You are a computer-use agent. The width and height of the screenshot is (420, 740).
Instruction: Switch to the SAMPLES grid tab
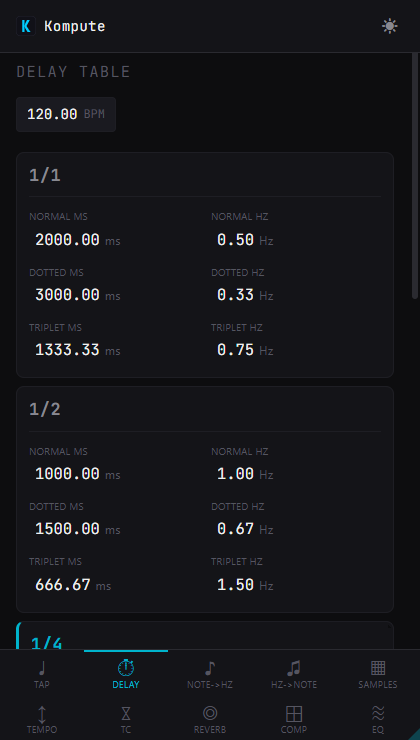pos(378,674)
